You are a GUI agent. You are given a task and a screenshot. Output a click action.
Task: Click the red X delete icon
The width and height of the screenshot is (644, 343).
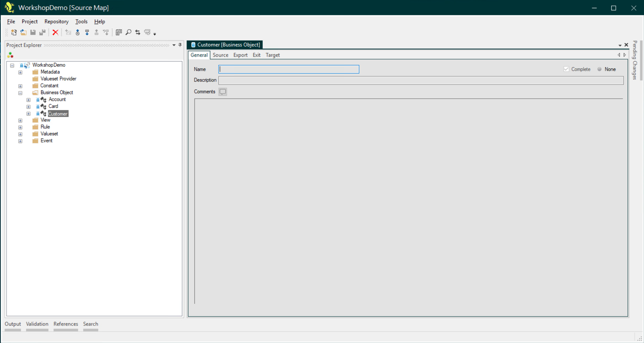pos(55,32)
